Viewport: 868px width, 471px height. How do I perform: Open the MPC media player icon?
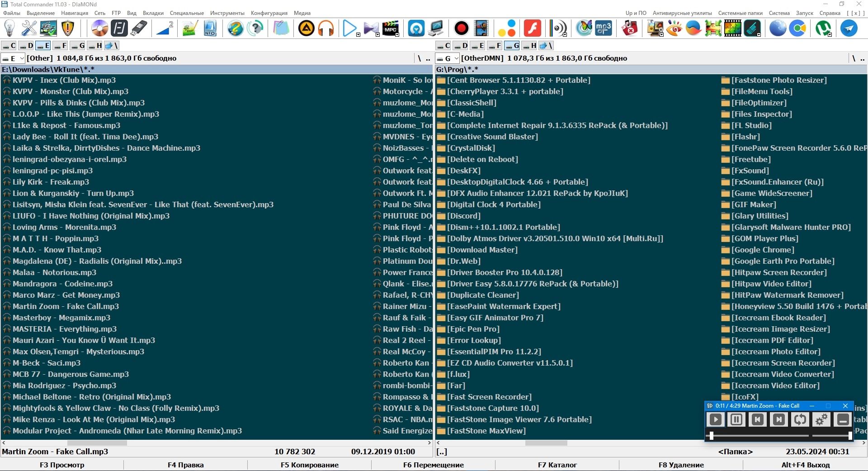[391, 29]
